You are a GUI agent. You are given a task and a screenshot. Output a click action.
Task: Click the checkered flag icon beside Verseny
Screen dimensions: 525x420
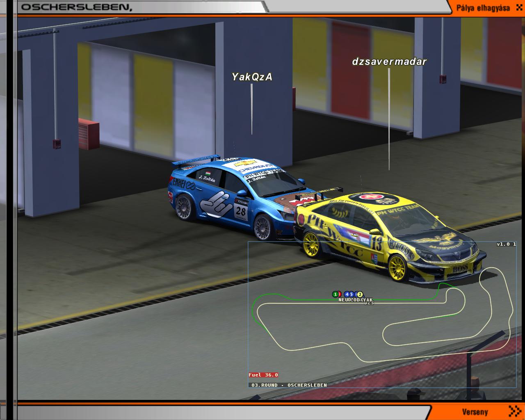click(x=514, y=411)
